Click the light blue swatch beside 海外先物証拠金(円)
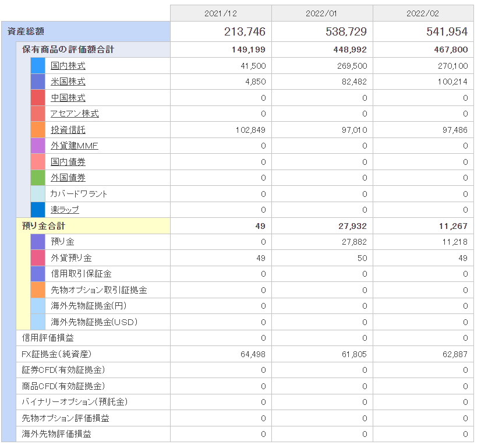This screenshot has height=448, width=481. (x=38, y=306)
